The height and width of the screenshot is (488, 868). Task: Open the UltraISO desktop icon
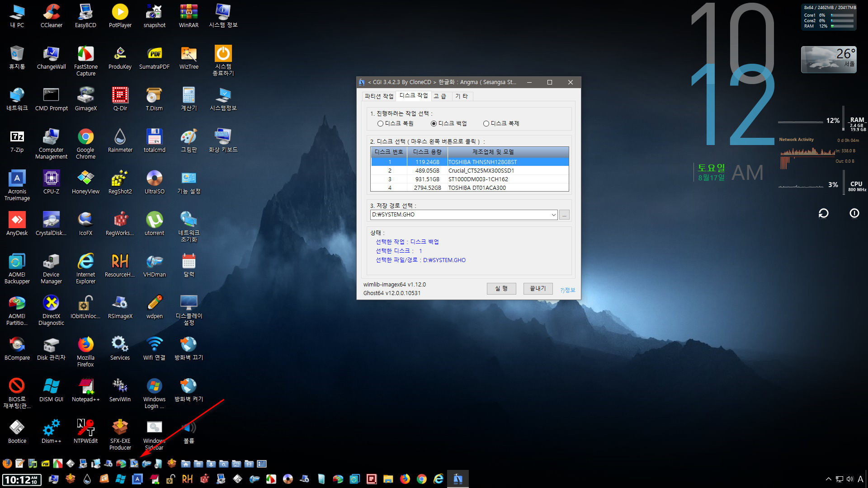[154, 182]
